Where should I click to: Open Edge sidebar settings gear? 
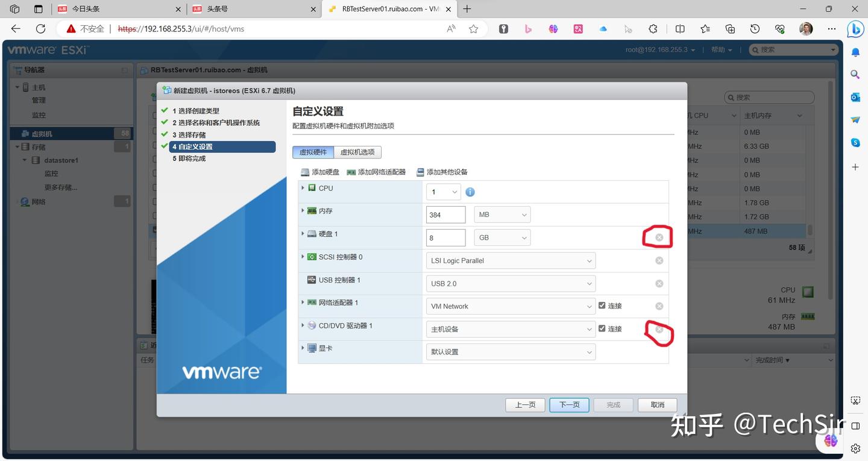point(855,448)
